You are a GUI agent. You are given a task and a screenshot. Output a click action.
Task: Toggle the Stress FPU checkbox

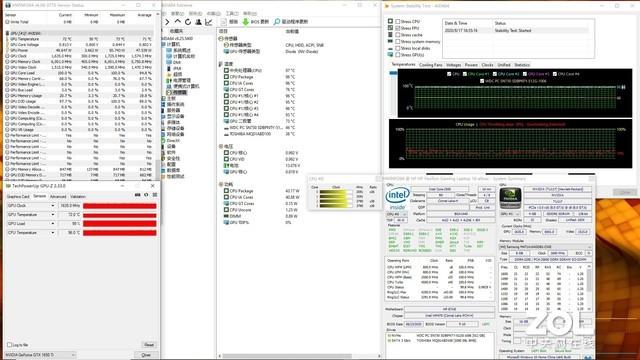click(x=397, y=28)
